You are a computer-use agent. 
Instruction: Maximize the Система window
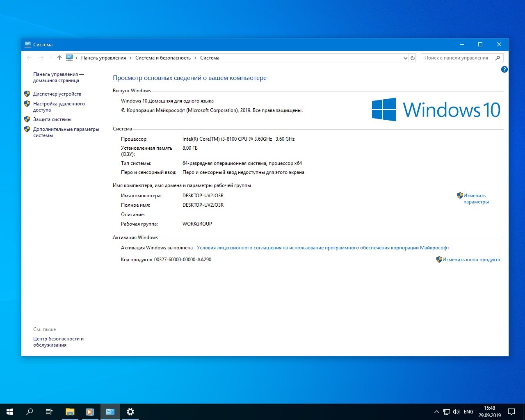(x=480, y=44)
